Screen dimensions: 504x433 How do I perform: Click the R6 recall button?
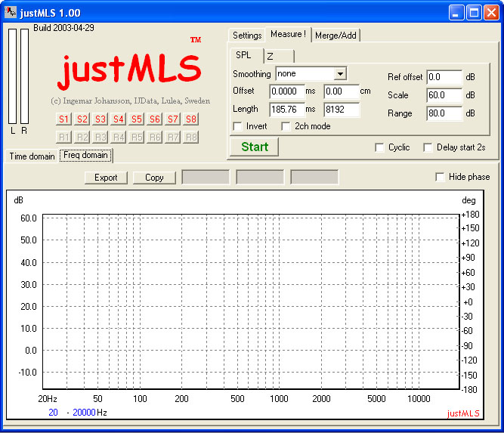point(154,138)
